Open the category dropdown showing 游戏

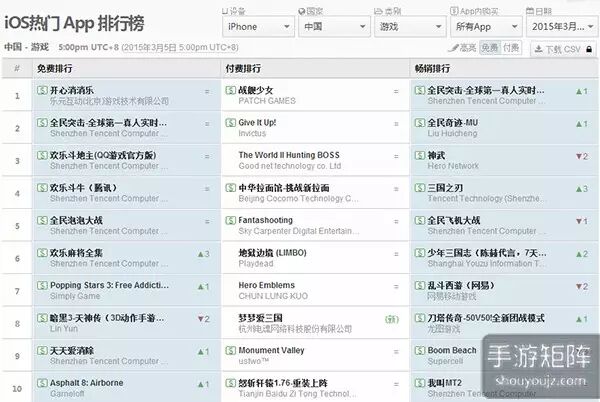coord(410,27)
